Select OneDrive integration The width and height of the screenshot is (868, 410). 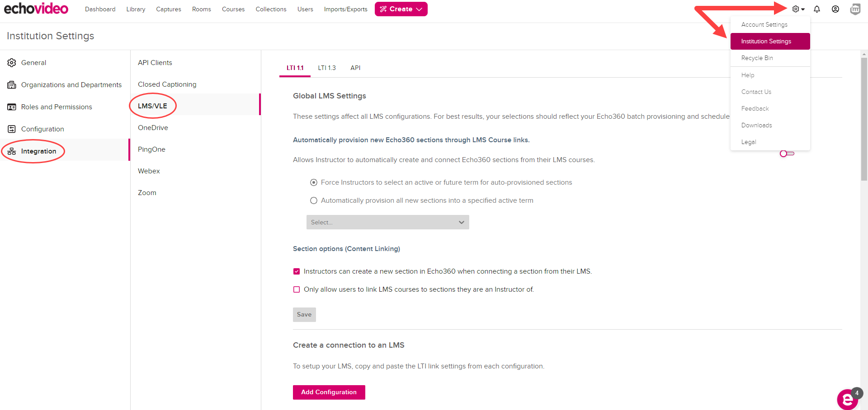196,128
